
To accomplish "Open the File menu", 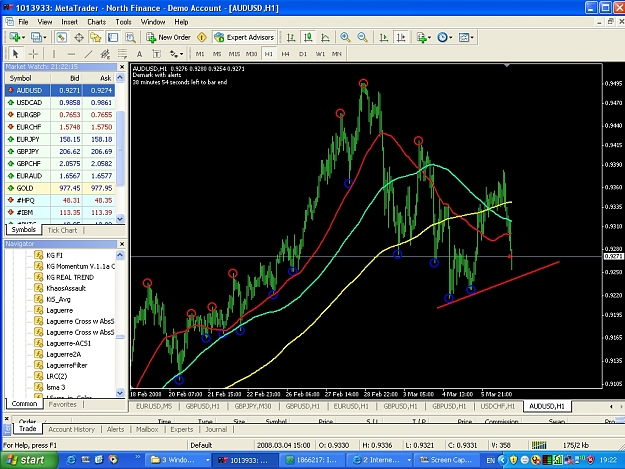I will [x=23, y=22].
